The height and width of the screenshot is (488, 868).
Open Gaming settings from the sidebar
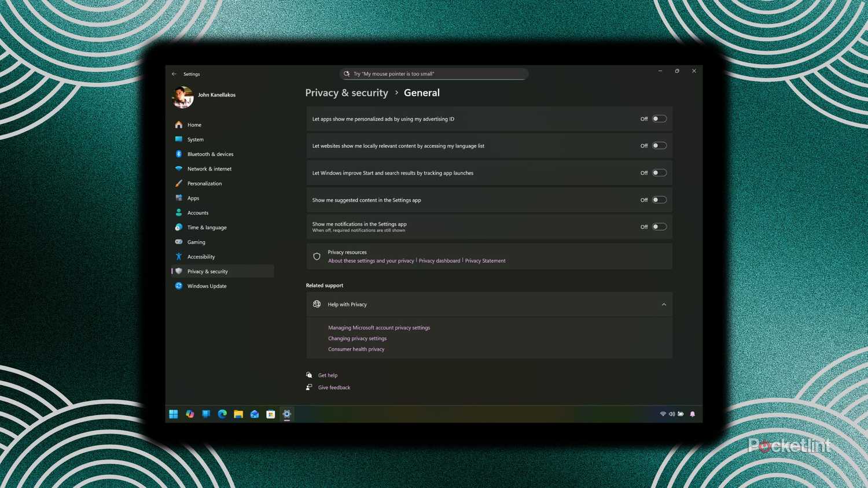(x=196, y=242)
